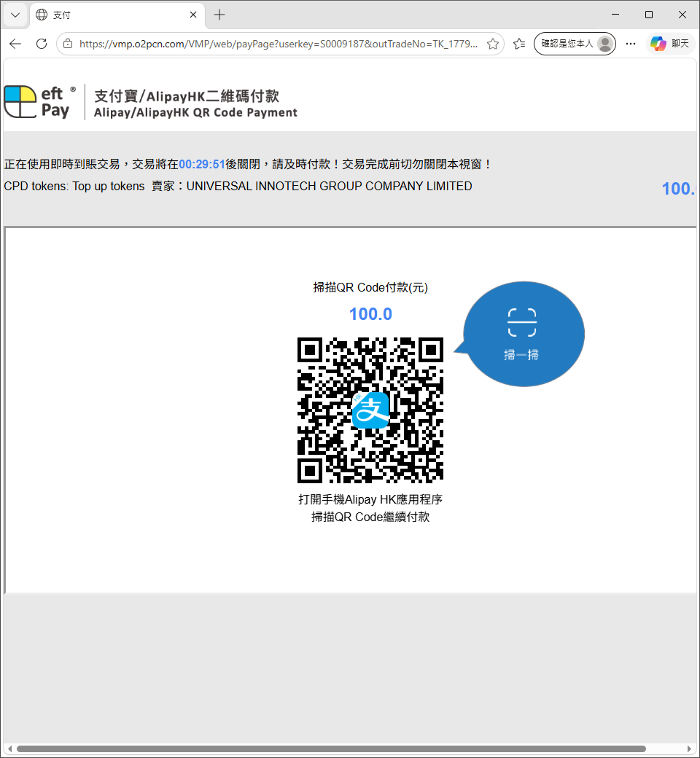700x758 pixels.
Task: Click 確認是您本人 profile button
Action: coord(575,44)
